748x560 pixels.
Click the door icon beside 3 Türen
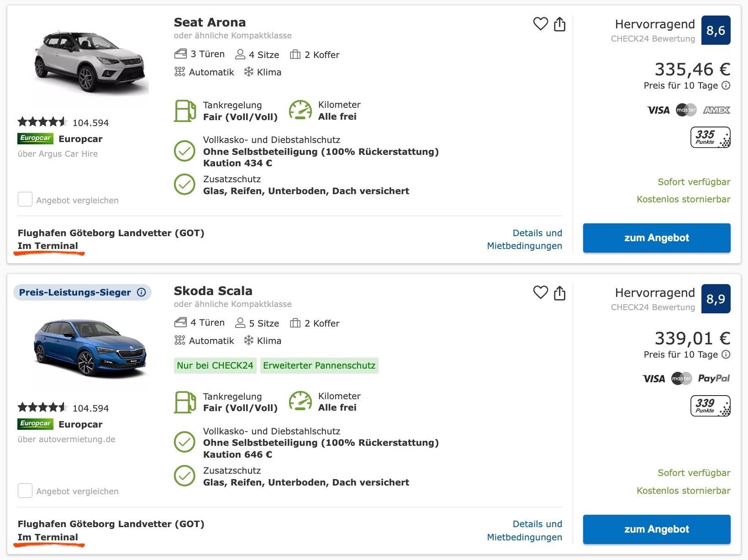180,54
